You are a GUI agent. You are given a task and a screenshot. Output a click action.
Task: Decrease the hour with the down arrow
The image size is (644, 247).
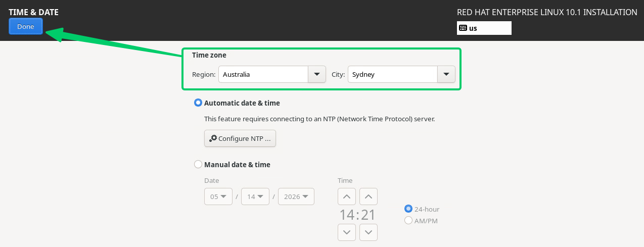pyautogui.click(x=346, y=232)
